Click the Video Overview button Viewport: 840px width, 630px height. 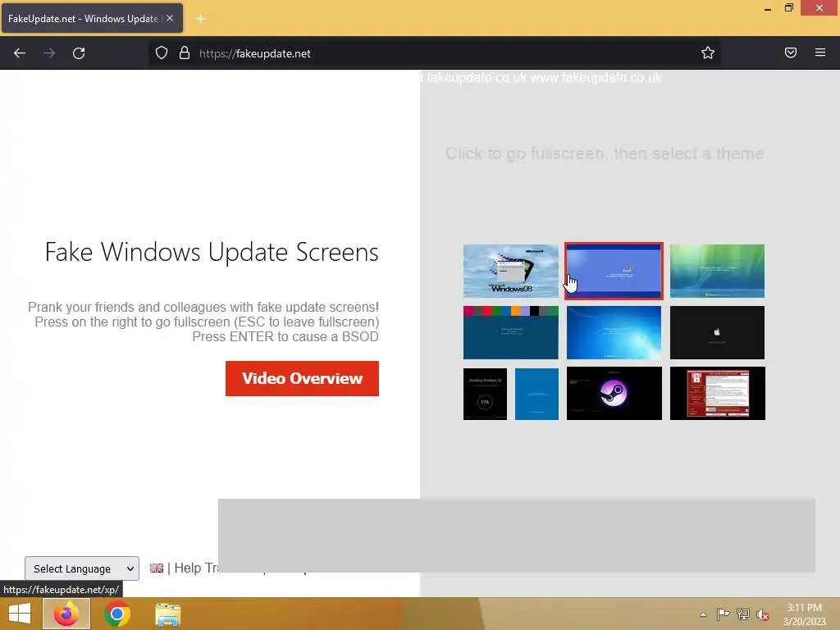coord(302,378)
